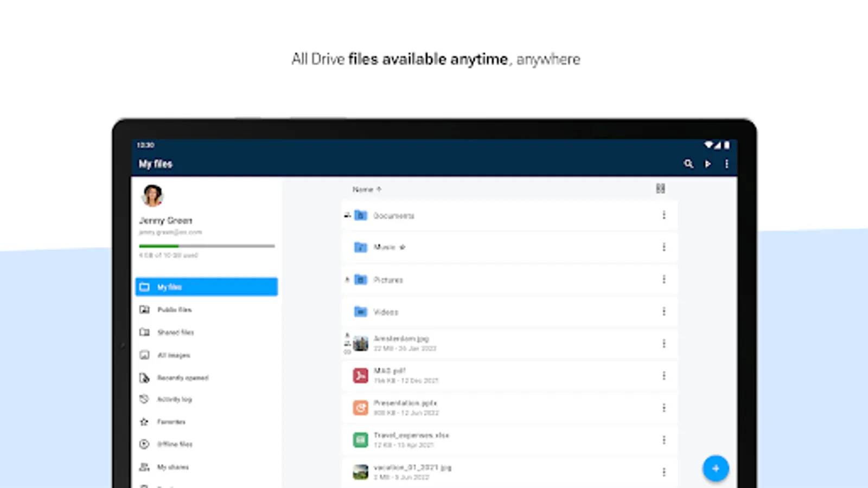Open options menu for vacation_01_2021.jpg
Screen dimensions: 868x488
pyautogui.click(x=663, y=472)
